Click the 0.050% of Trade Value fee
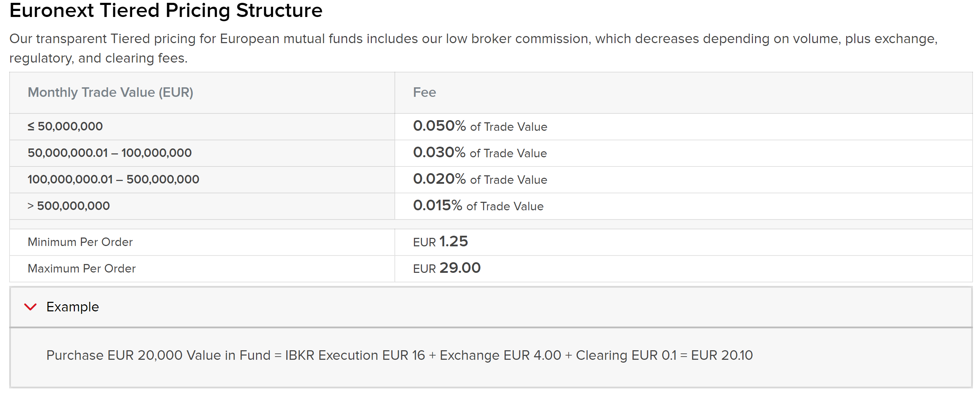 pos(480,127)
